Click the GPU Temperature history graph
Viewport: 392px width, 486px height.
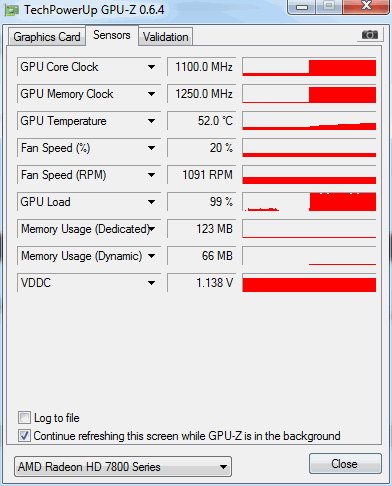pyautogui.click(x=309, y=121)
